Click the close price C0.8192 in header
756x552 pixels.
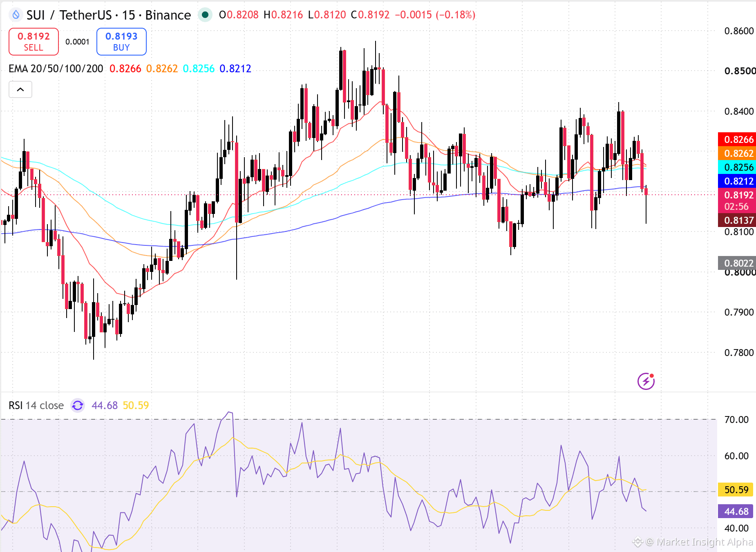pos(370,15)
